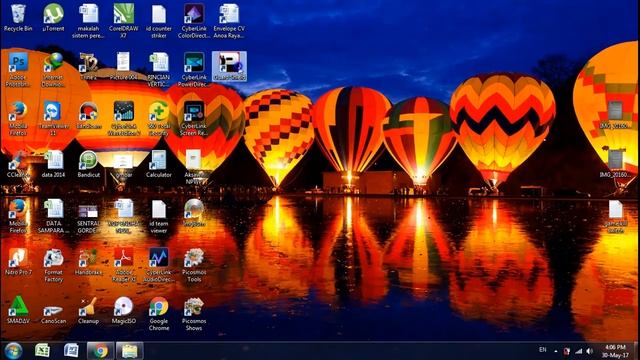Select the 'Envelope CV Anoa Raya' document

click(x=229, y=21)
